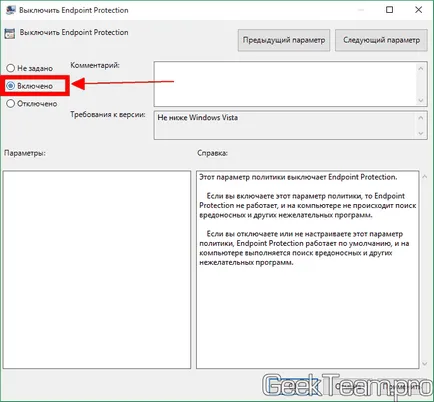The width and height of the screenshot is (434, 402).
Task: Click the policy setting icon beside the header
Action: tap(10, 33)
